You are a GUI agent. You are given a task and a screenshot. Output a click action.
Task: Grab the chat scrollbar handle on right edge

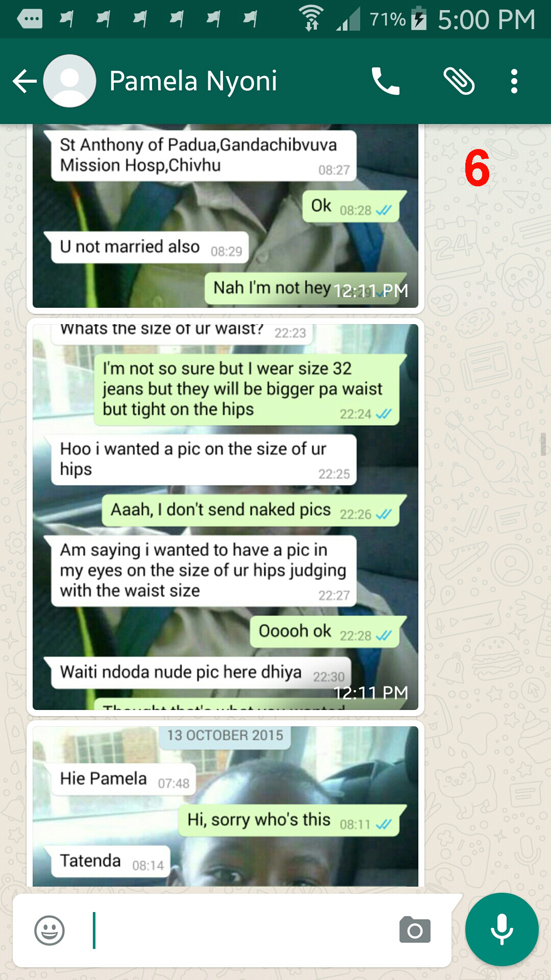pos(543,444)
